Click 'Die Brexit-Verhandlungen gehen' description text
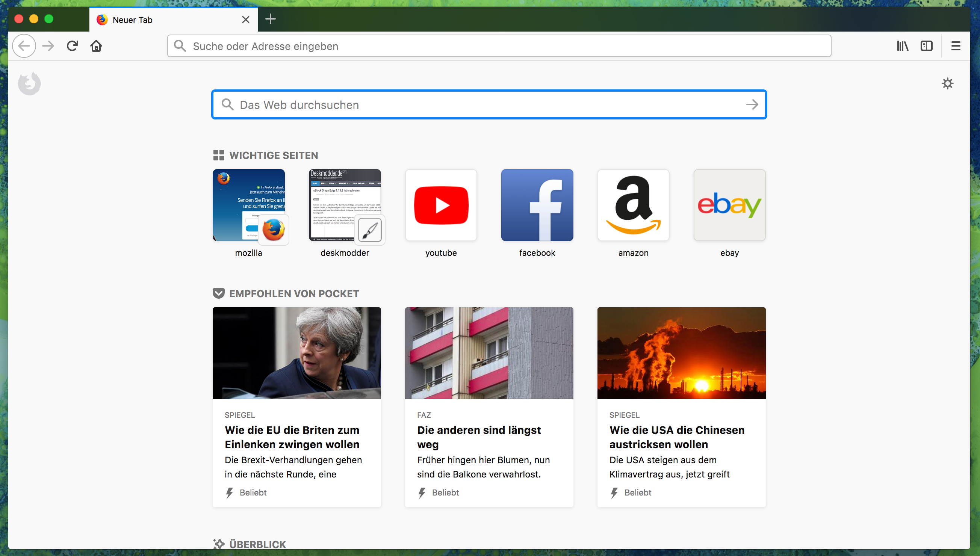 click(293, 460)
